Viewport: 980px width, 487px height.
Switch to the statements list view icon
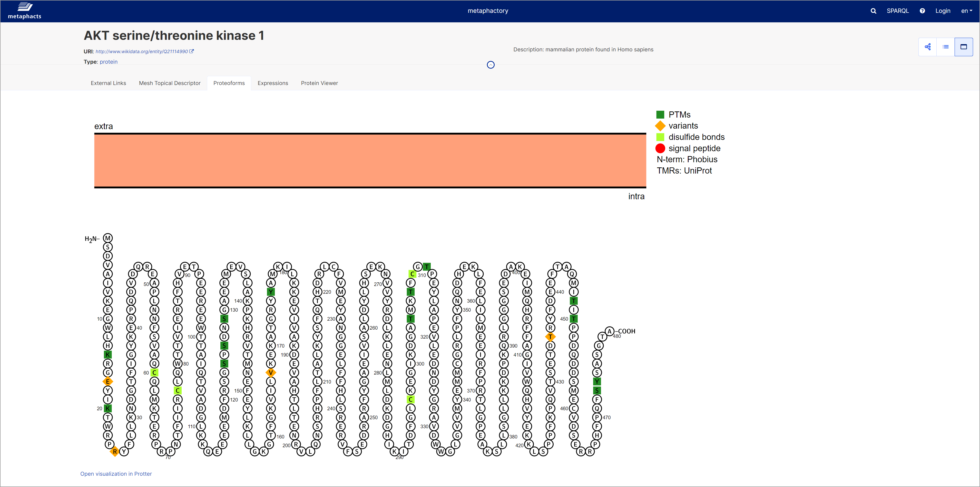(x=945, y=47)
